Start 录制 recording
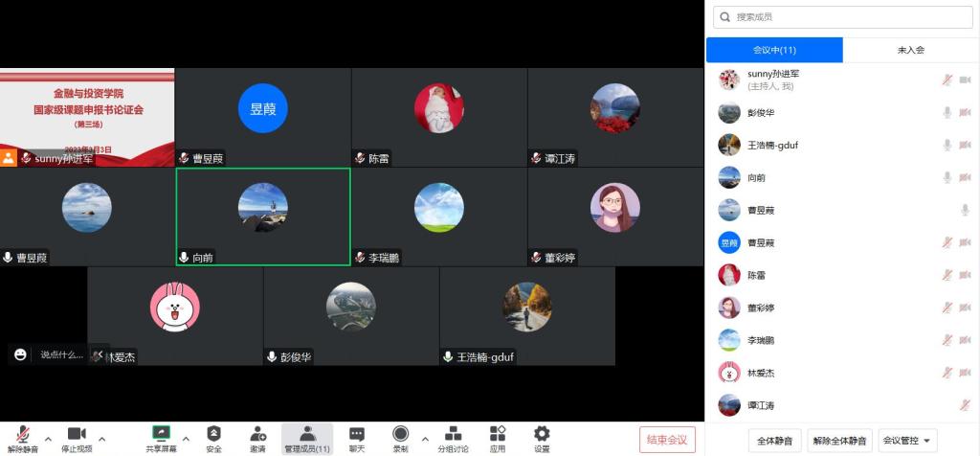 click(400, 434)
